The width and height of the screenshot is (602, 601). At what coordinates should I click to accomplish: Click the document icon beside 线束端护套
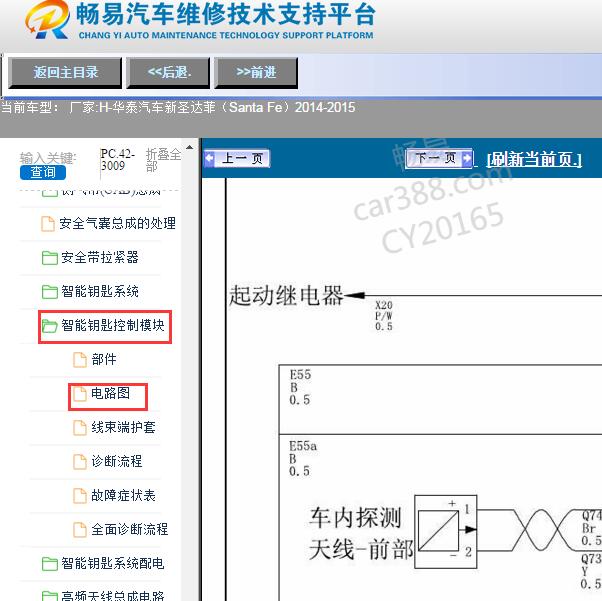(80, 428)
